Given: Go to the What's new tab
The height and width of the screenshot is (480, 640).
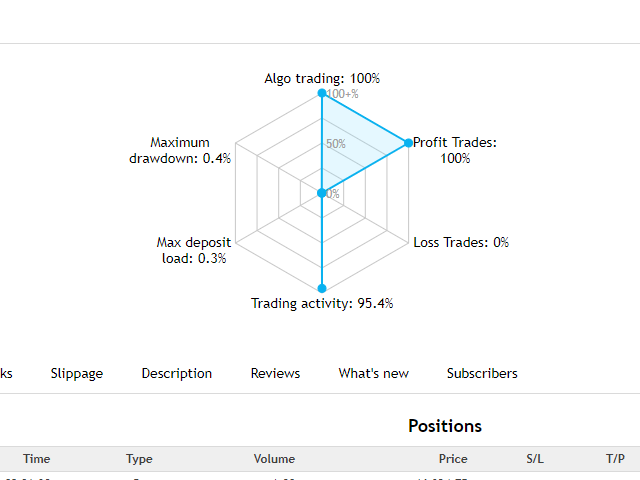Looking at the screenshot, I should (373, 373).
